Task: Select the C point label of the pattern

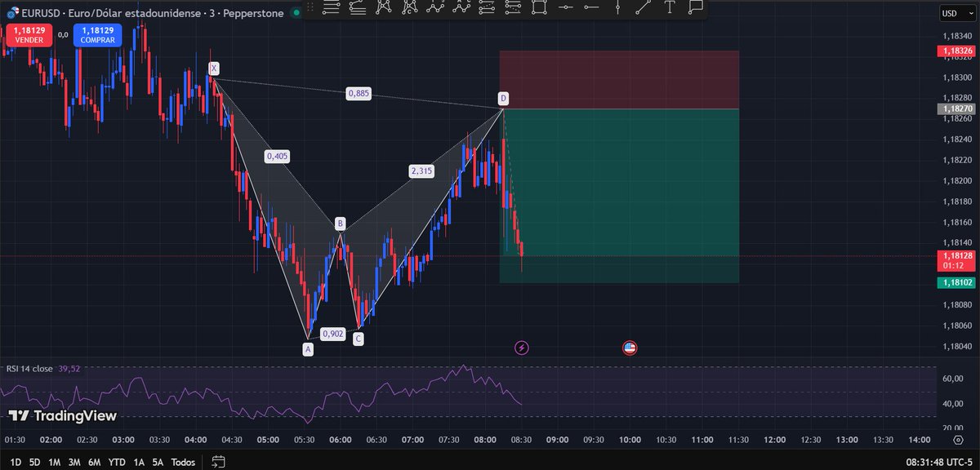Action: pos(359,338)
